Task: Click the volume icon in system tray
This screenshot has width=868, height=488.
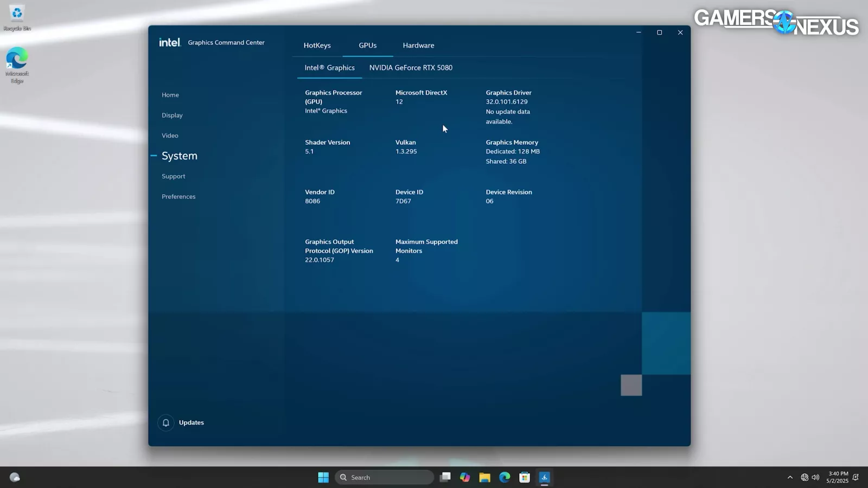Action: coord(815,477)
